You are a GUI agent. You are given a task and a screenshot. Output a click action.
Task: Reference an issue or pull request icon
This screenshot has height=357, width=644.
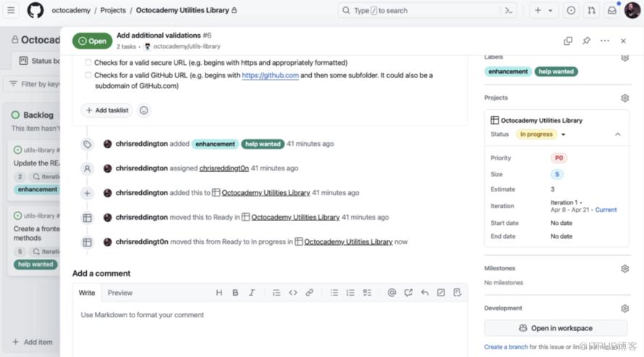[x=408, y=293]
